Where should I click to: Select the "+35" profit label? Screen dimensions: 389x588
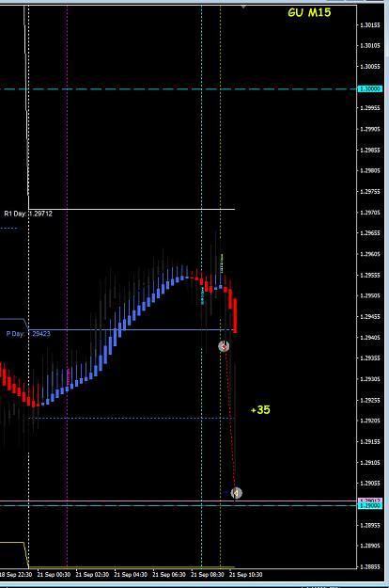point(260,410)
